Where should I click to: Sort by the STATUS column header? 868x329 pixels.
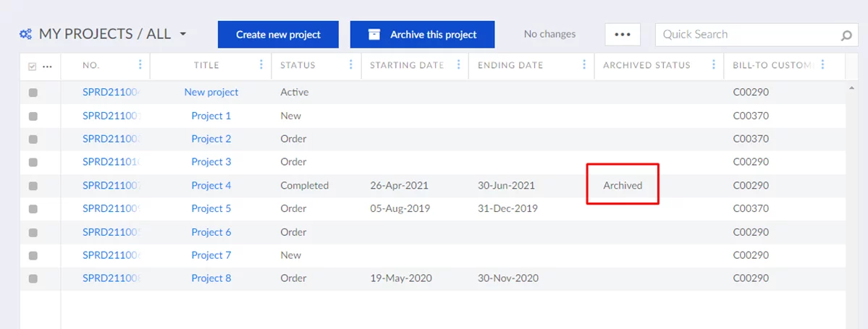point(298,65)
